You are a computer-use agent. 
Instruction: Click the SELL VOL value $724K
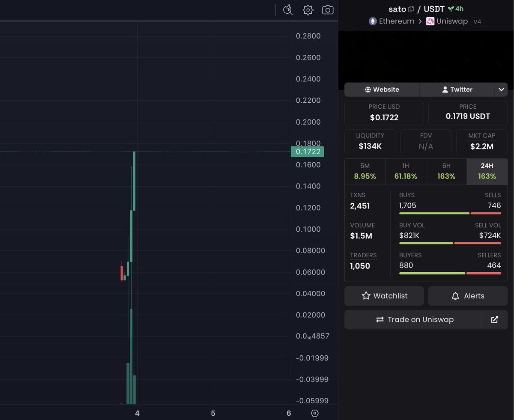[x=490, y=235]
